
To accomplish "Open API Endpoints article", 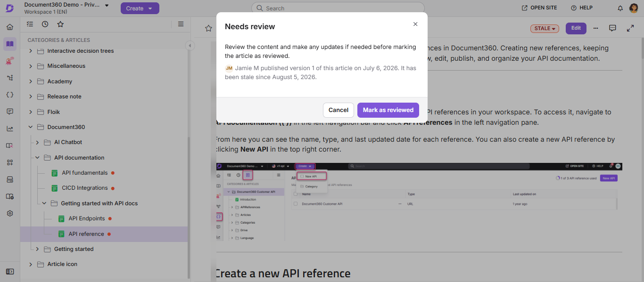I will click(87, 218).
